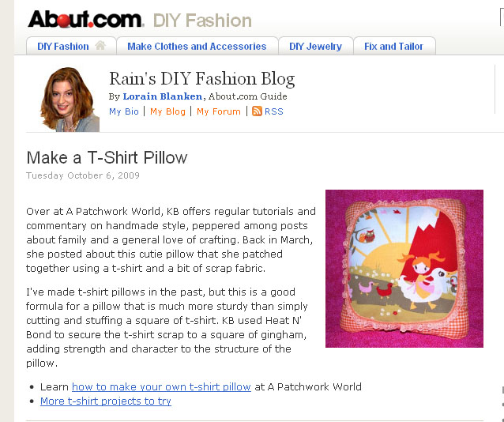This screenshot has width=504, height=422.
Task: Click the Make a T-Shirt Pillow headline
Action: (x=107, y=157)
